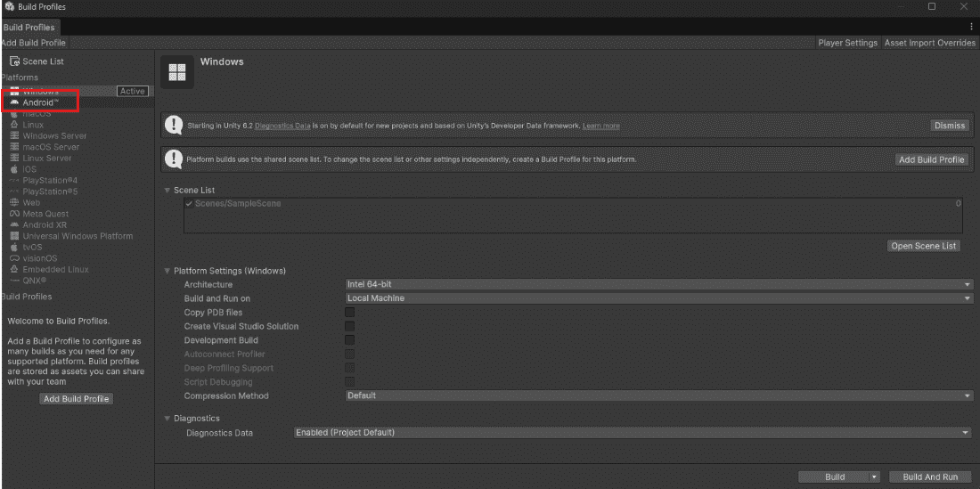Open the Architecture dropdown
Image resolution: width=980 pixels, height=489 pixels.
pos(658,285)
